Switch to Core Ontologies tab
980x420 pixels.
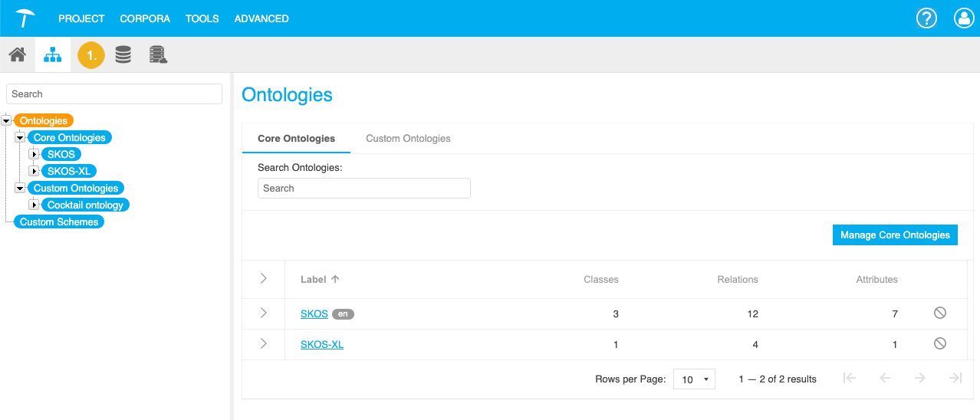(296, 139)
